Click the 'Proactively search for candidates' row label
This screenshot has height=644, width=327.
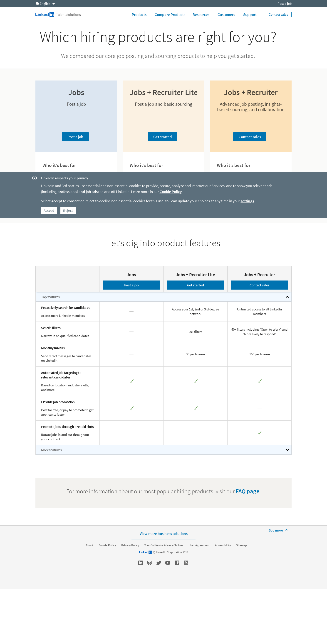(66, 307)
